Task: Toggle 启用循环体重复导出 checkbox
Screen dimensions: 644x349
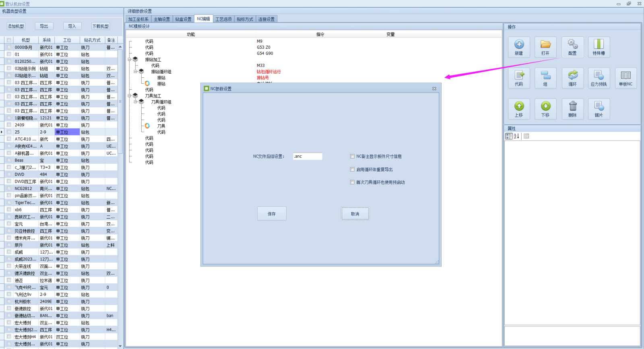Action: point(352,169)
